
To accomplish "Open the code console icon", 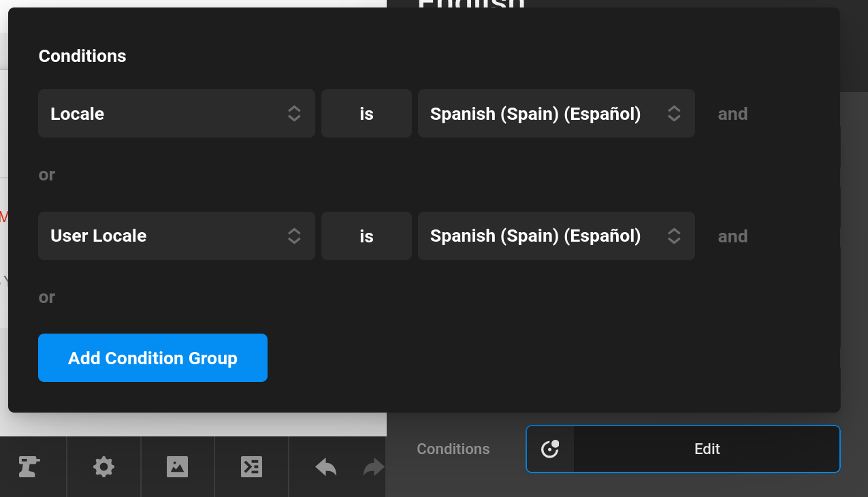I will (251, 466).
